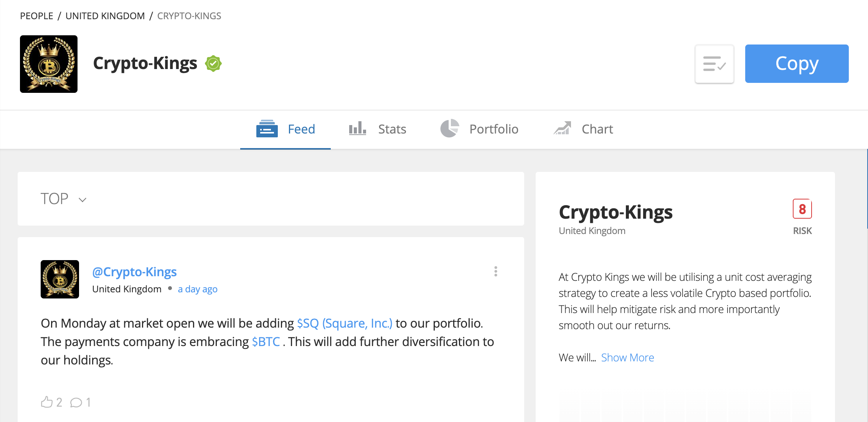Click the Chart trend arrow icon
Screen dimensions: 868x422
[x=562, y=128]
